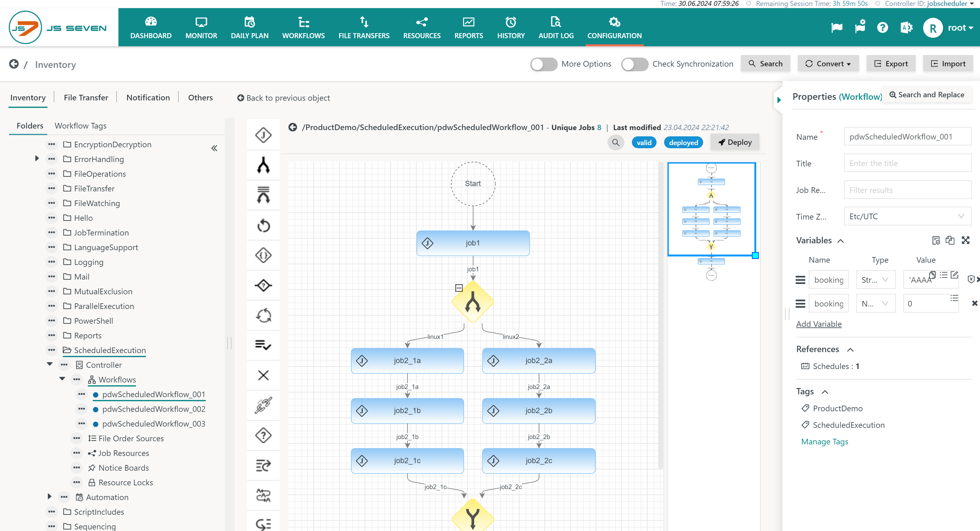Viewport: 980px width, 531px height.
Task: Click the canvas vertical scrollbar
Action: point(660,316)
